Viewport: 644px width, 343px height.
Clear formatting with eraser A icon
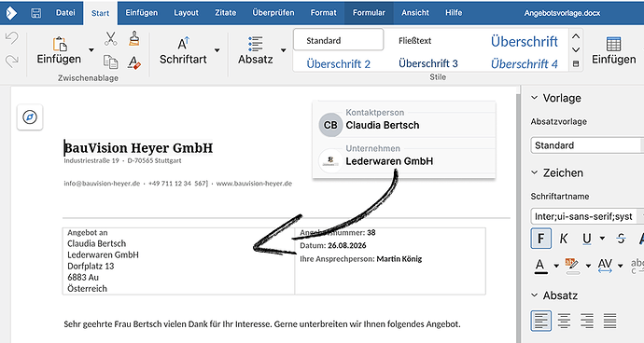coord(133,62)
